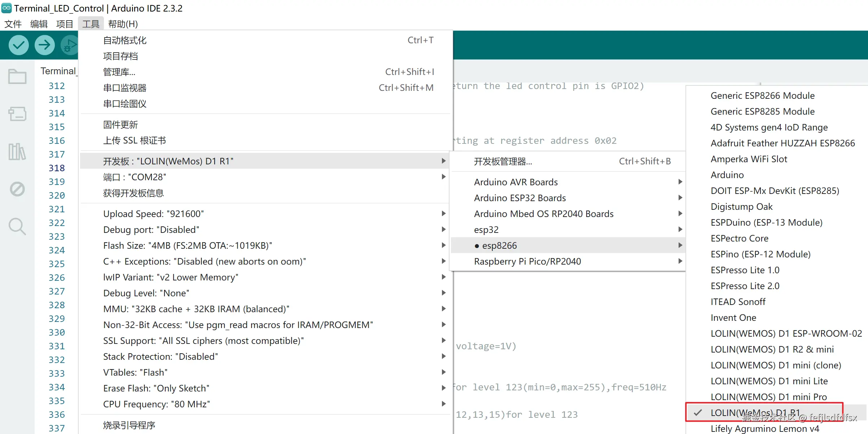Expand the Upload Speed "921600" submenu

(153, 214)
